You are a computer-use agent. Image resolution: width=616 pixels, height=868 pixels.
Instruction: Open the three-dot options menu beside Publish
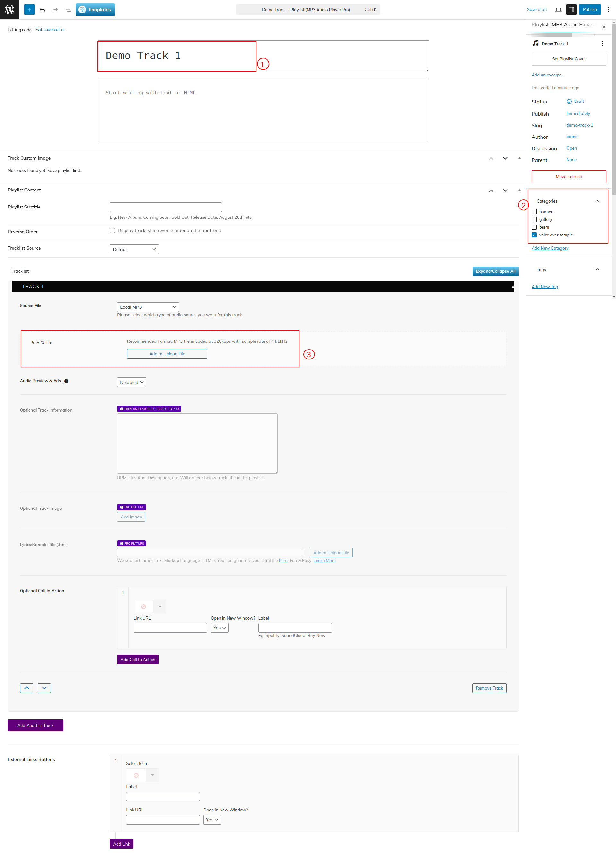pyautogui.click(x=608, y=10)
